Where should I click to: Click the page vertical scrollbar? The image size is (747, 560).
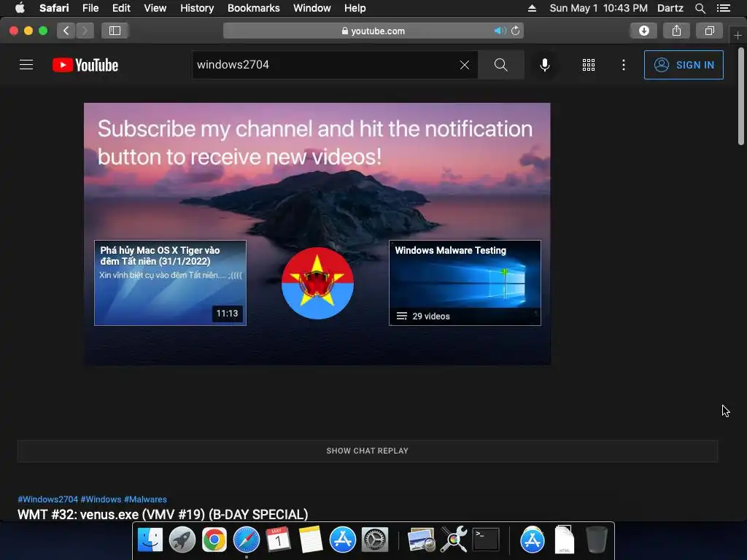click(741, 96)
